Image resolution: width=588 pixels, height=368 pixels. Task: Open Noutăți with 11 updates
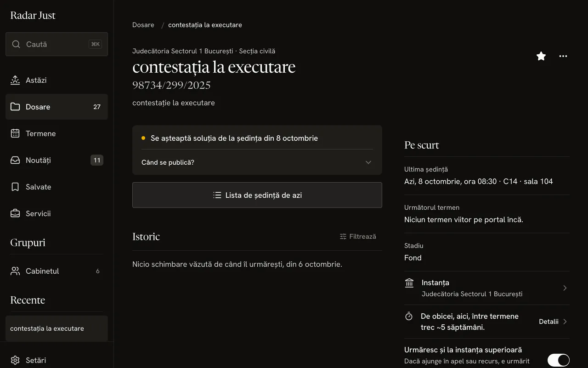[57, 160]
